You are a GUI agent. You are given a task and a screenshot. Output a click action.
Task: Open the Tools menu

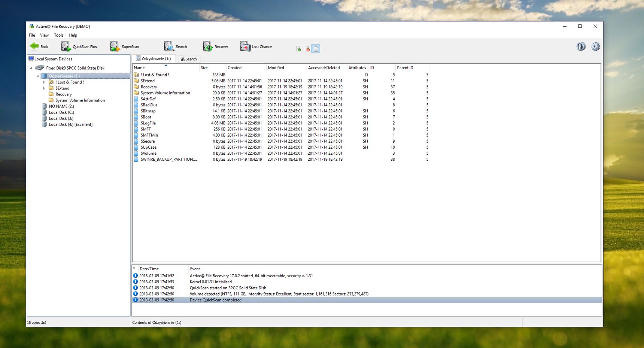58,35
